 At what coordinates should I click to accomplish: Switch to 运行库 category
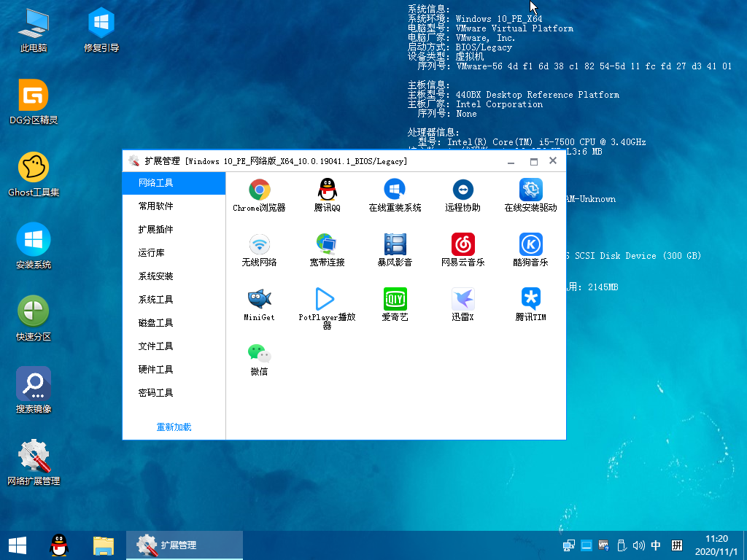[x=174, y=253]
